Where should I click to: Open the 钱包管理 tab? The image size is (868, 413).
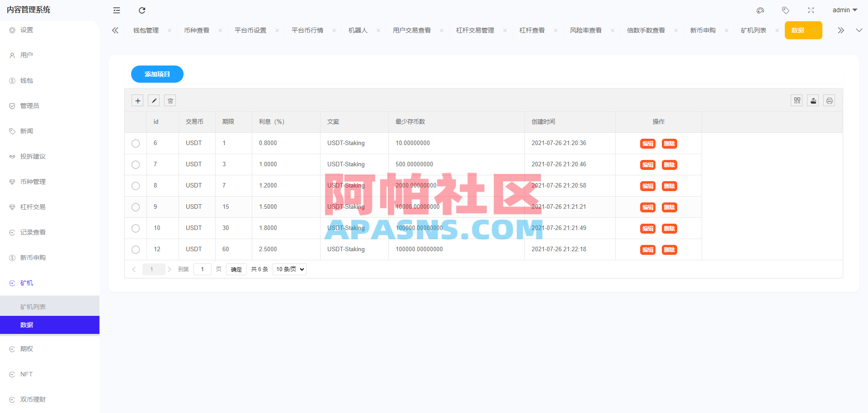pos(146,30)
